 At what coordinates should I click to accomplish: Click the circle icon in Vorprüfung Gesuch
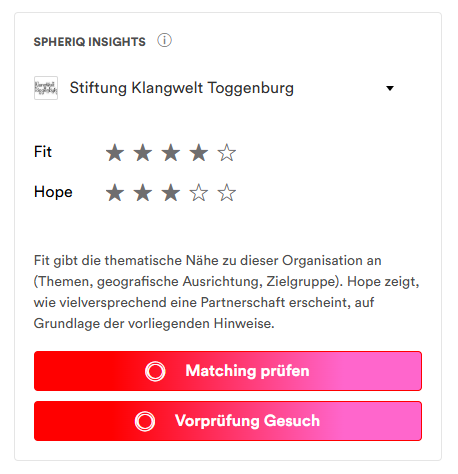145,421
